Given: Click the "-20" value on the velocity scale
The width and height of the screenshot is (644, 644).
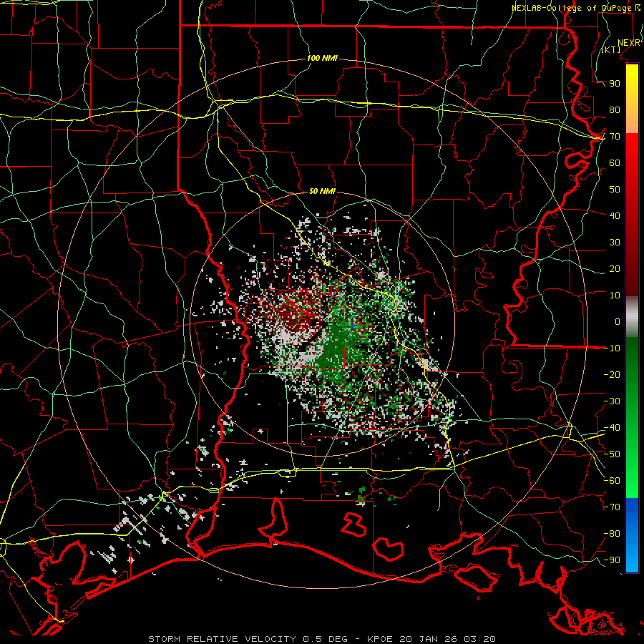Looking at the screenshot, I should 612,374.
